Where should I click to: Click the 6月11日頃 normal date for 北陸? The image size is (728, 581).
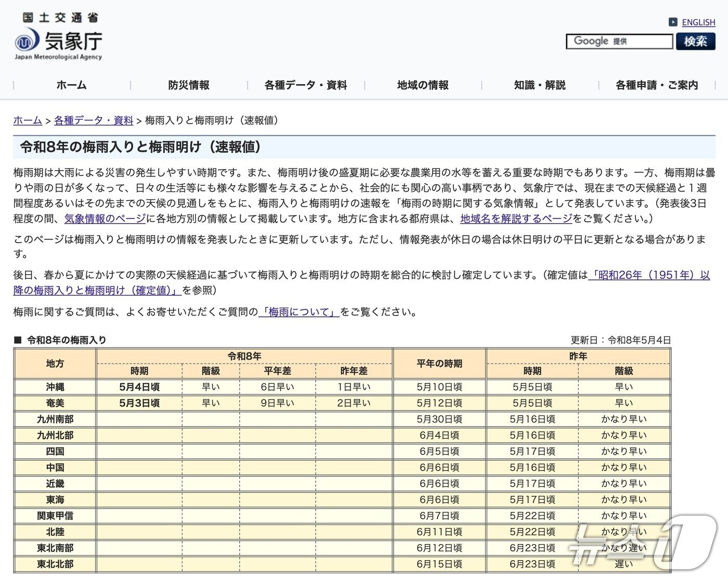pyautogui.click(x=439, y=532)
